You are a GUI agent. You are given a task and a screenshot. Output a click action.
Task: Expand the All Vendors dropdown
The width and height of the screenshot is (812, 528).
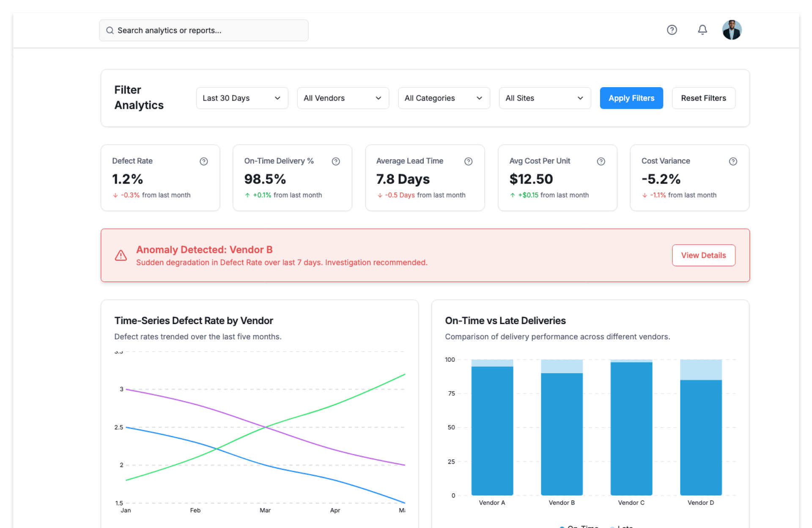tap(343, 98)
